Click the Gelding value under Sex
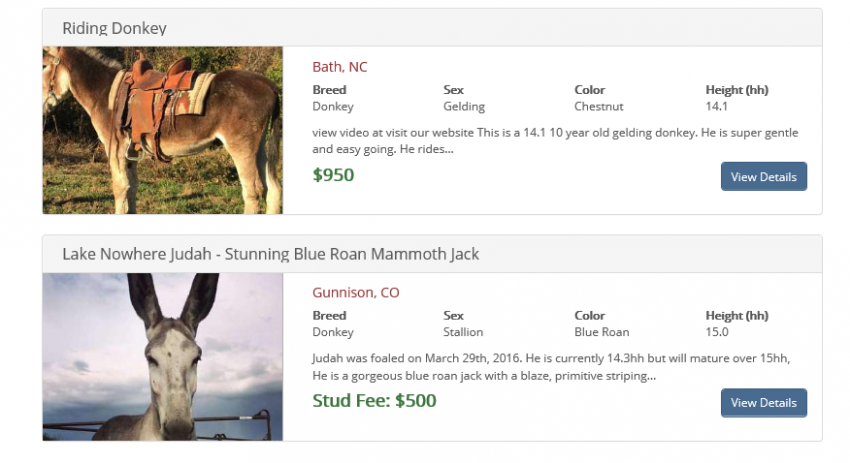The image size is (850, 463). [464, 107]
